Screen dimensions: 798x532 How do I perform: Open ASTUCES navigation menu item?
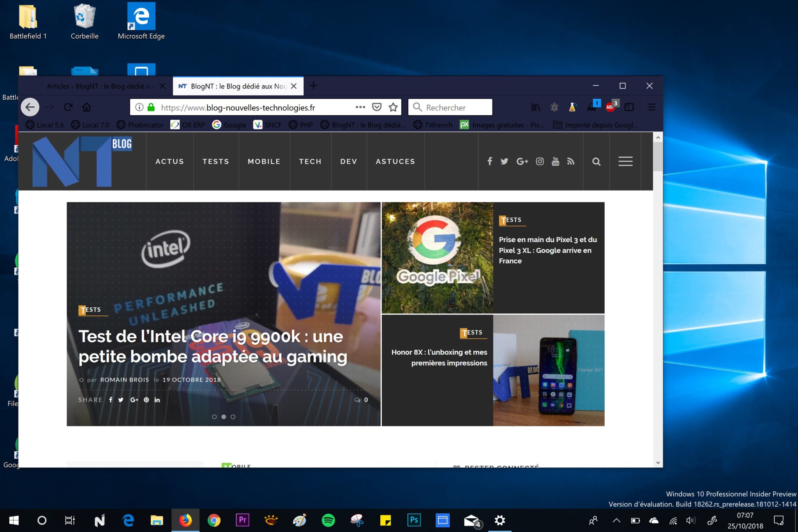click(x=395, y=161)
